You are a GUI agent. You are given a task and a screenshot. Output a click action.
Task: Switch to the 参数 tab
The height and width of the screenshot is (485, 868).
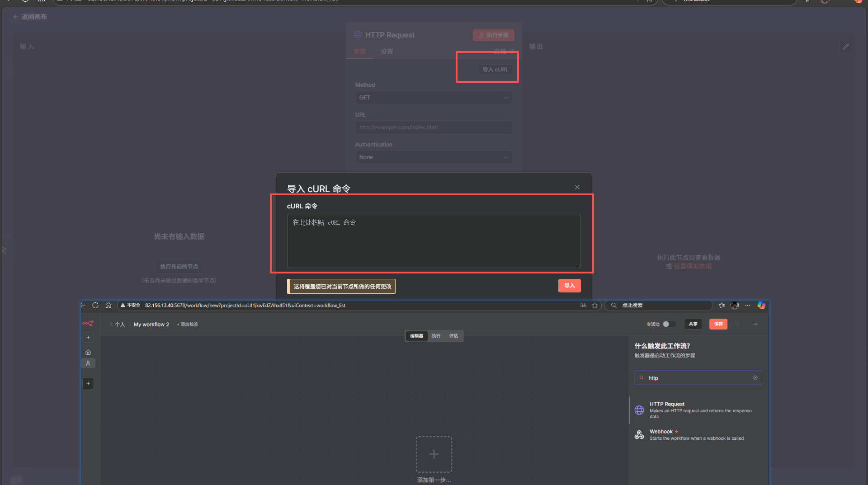coord(360,52)
